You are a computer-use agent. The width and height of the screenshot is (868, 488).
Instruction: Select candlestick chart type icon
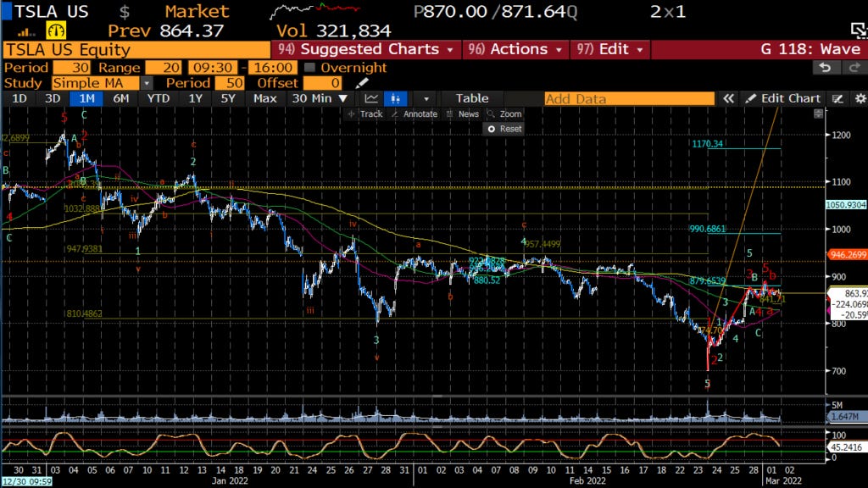395,98
